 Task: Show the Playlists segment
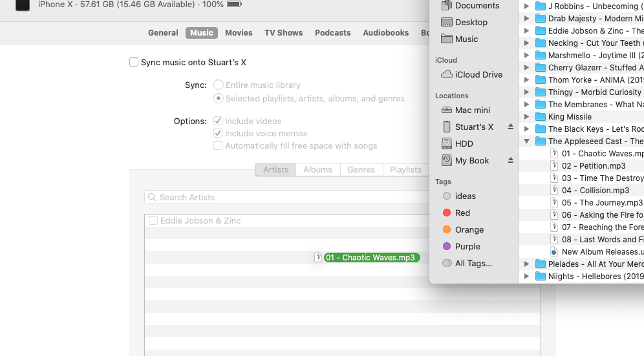pos(406,169)
